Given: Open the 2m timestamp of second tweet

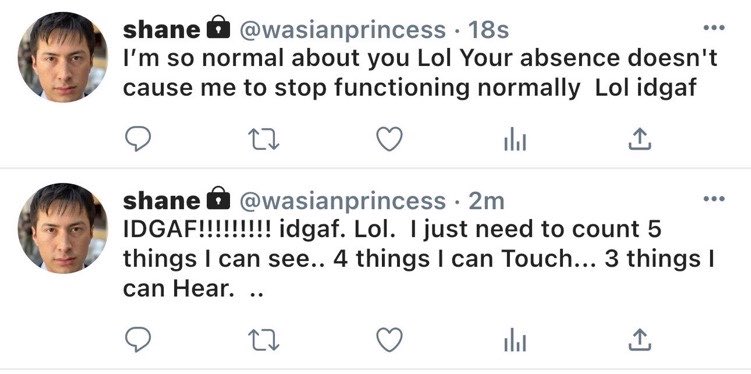Looking at the screenshot, I should point(487,202).
